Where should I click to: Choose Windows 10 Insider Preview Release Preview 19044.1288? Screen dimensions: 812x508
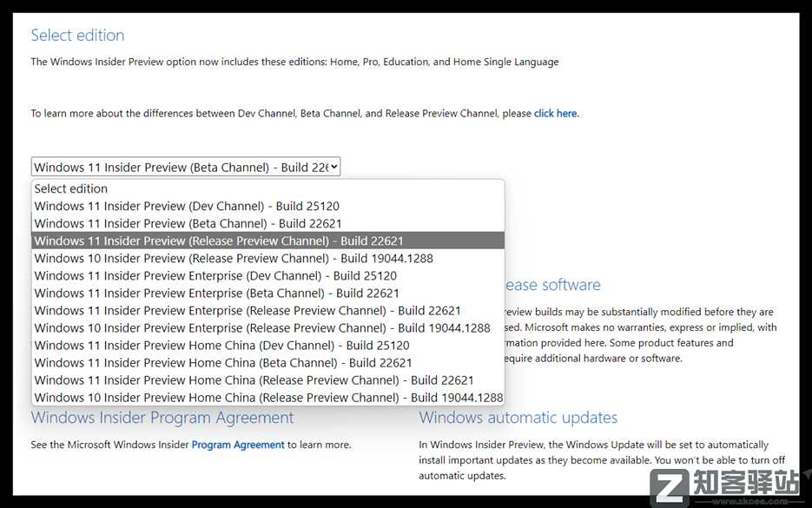tap(234, 258)
